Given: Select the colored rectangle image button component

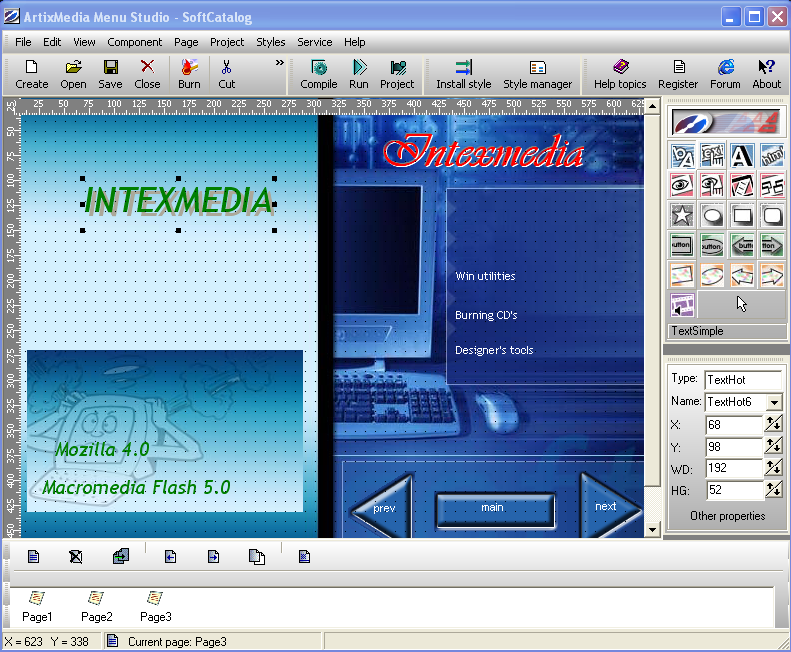Looking at the screenshot, I should click(682, 276).
